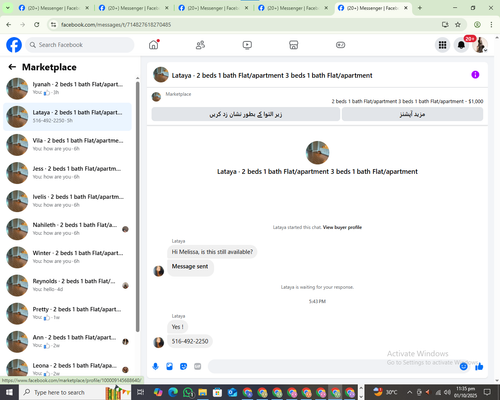Image resolution: width=500 pixels, height=400 pixels.
Task: Open the Facebook menu grid icon
Action: (442, 45)
